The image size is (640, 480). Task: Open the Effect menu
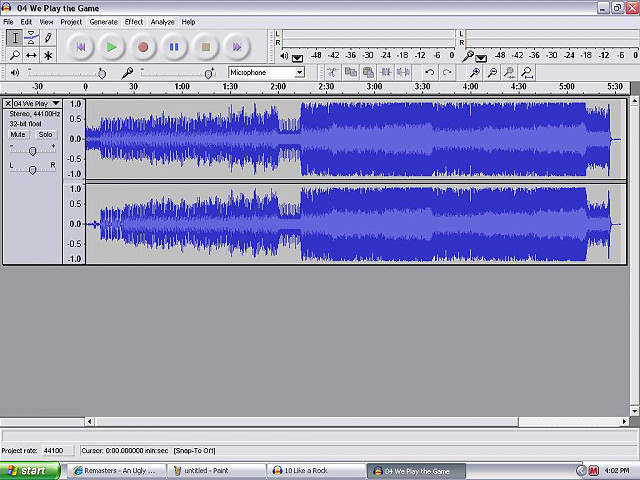[x=134, y=22]
